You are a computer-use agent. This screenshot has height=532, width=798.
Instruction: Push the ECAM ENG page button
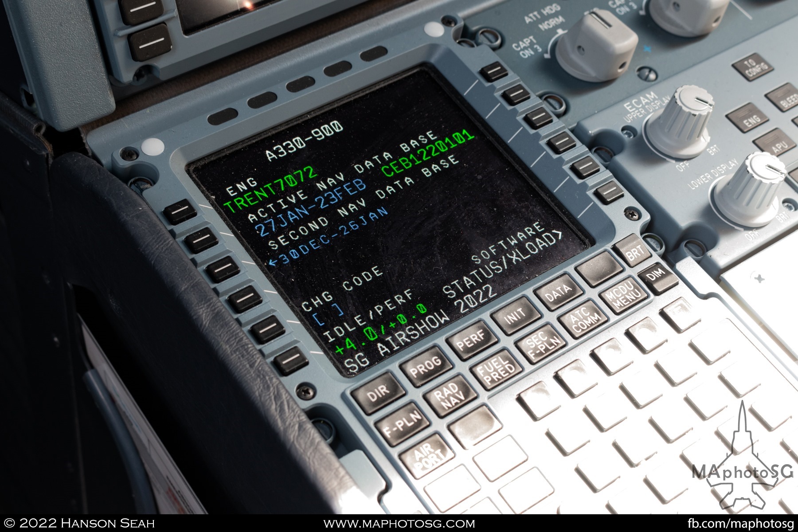coord(750,118)
